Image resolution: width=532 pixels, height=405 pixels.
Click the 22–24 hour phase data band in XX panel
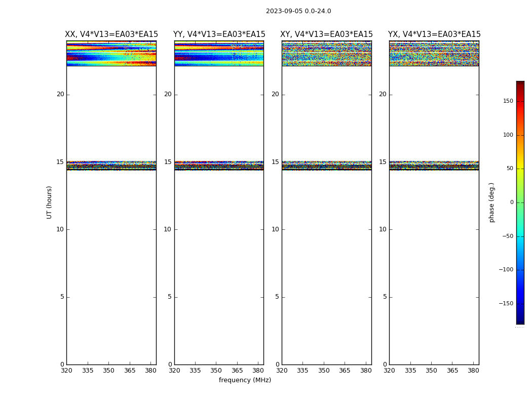[111, 54]
